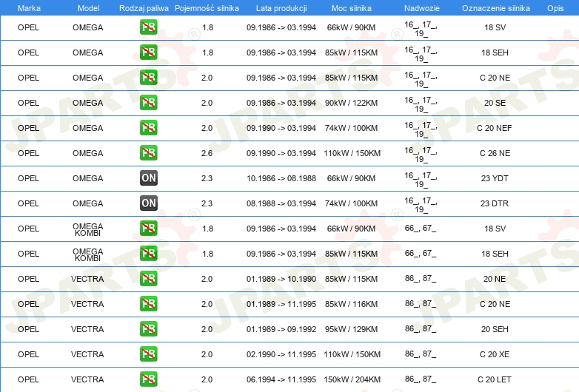Click power value 95kW / 129KM
This screenshot has height=392, width=579.
(351, 329)
